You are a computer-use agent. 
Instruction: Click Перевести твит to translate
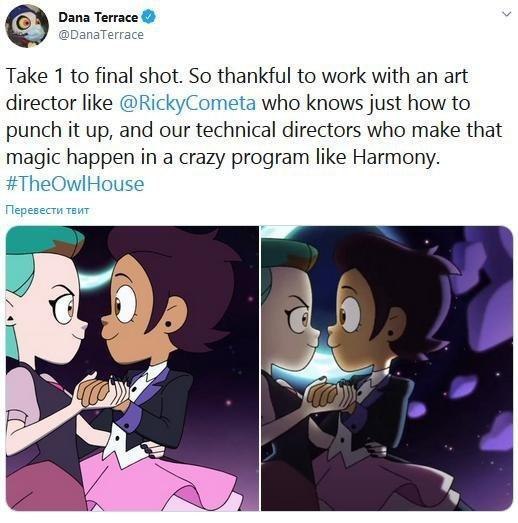click(47, 210)
